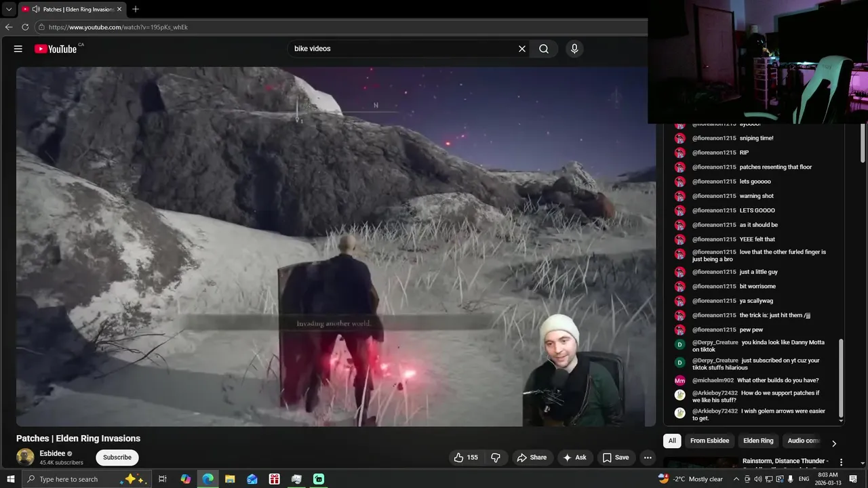Open the Esbidee channel avatar
Image resolution: width=868 pixels, height=488 pixels.
25,457
